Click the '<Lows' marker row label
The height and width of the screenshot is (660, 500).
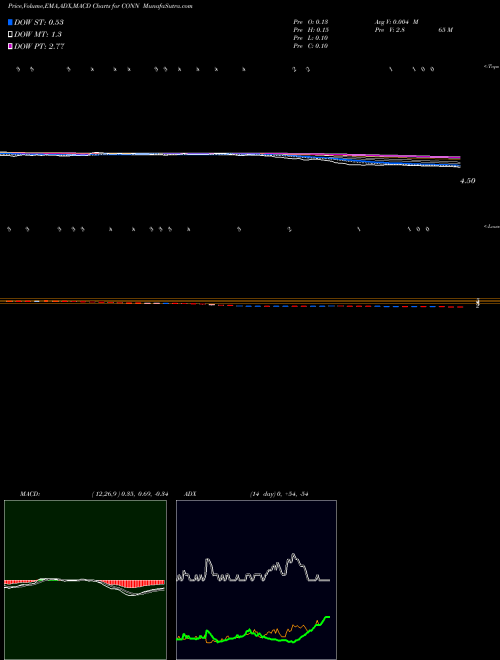click(492, 226)
